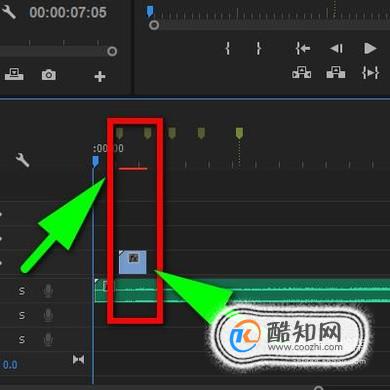Click the Go to In point button
390x390 pixels.
(x=303, y=49)
